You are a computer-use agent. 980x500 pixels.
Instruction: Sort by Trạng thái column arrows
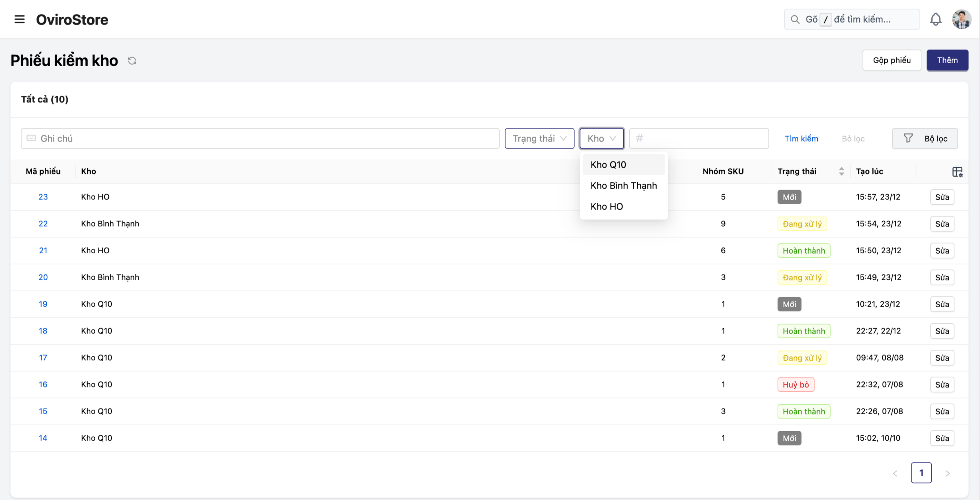[841, 171]
